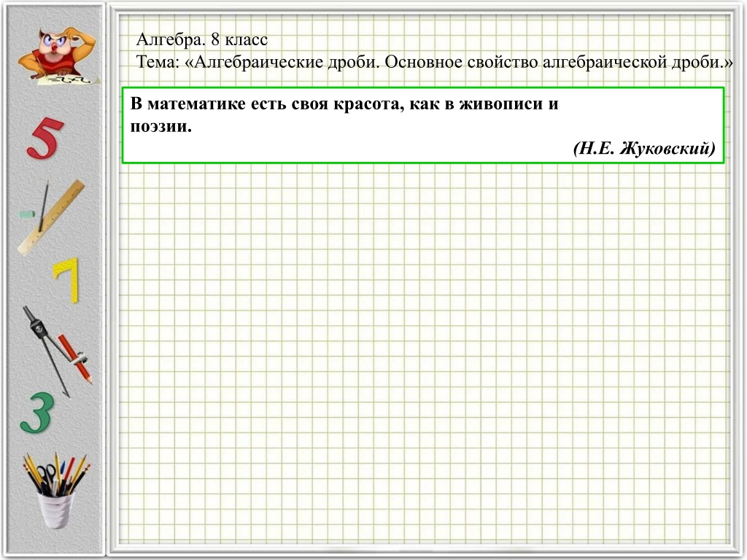Click the yellow number 7 graphic
Image resolution: width=747 pixels, height=560 pixels.
[67, 281]
